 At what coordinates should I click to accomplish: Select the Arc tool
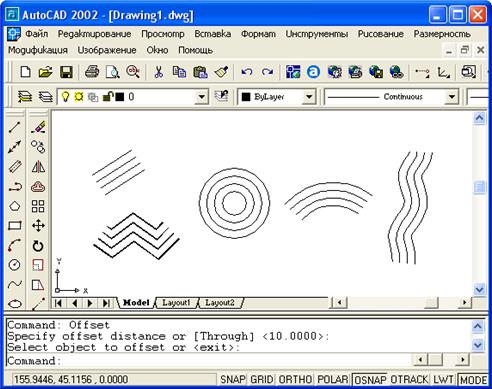click(x=14, y=246)
